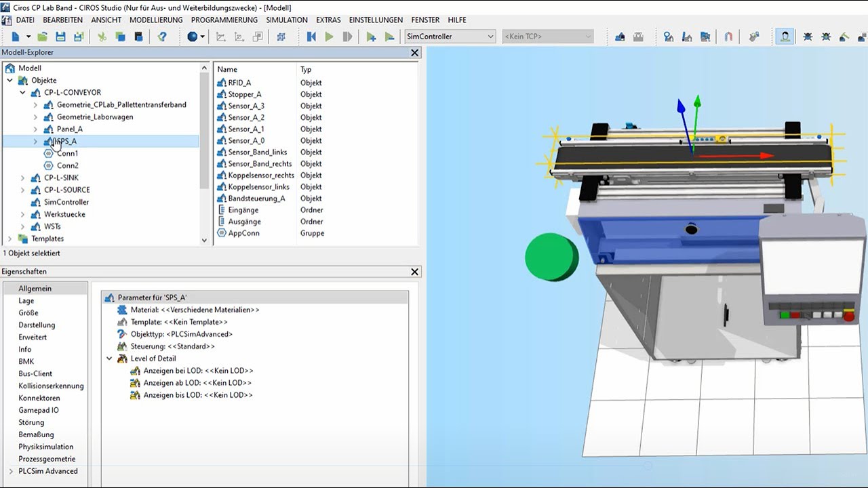The image size is (868, 488).
Task: Open the MODELLIERUNG menu
Action: coord(156,20)
